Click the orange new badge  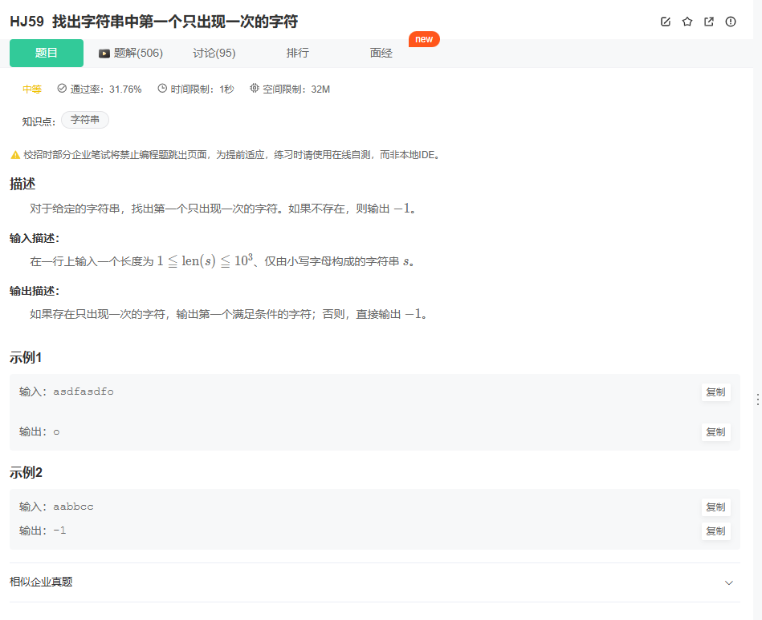point(424,39)
